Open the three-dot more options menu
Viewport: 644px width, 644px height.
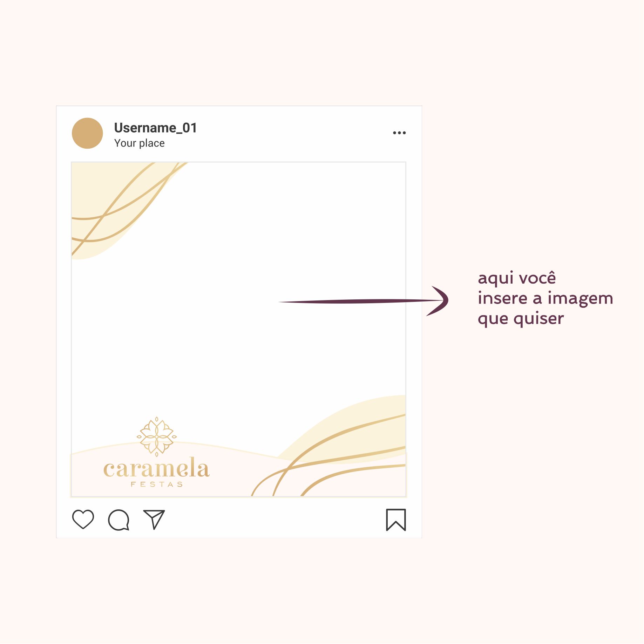coord(399,133)
